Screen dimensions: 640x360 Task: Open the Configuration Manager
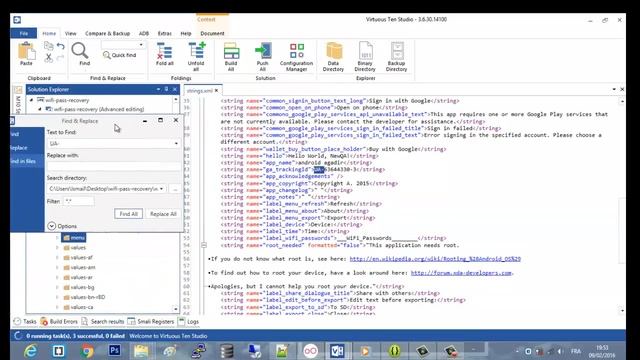coord(297,57)
